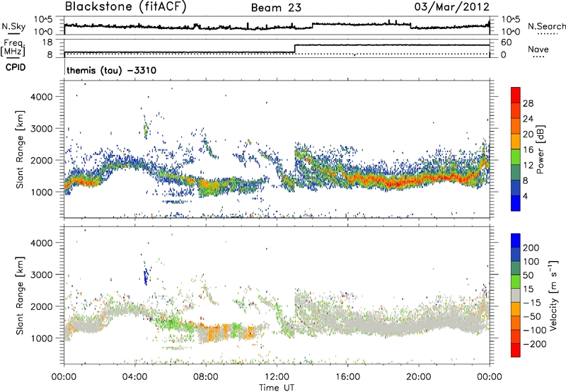Select grey Velocity segment between 15 and -15
The width and height of the screenshot is (566, 392).
[x=516, y=296]
